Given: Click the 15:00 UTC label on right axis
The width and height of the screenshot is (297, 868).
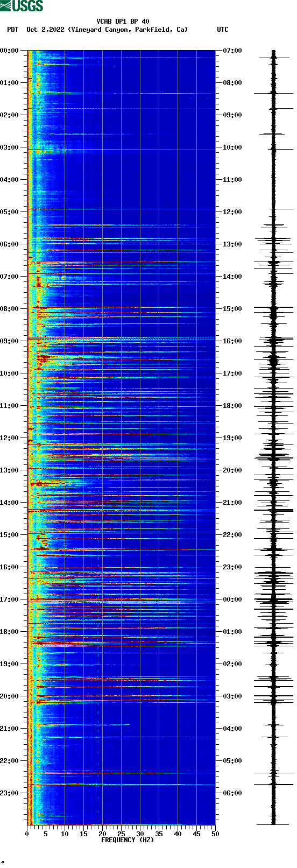Looking at the screenshot, I should click(x=232, y=309).
